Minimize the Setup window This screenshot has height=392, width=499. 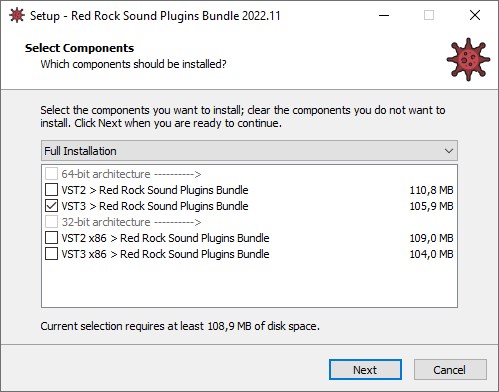coord(384,15)
